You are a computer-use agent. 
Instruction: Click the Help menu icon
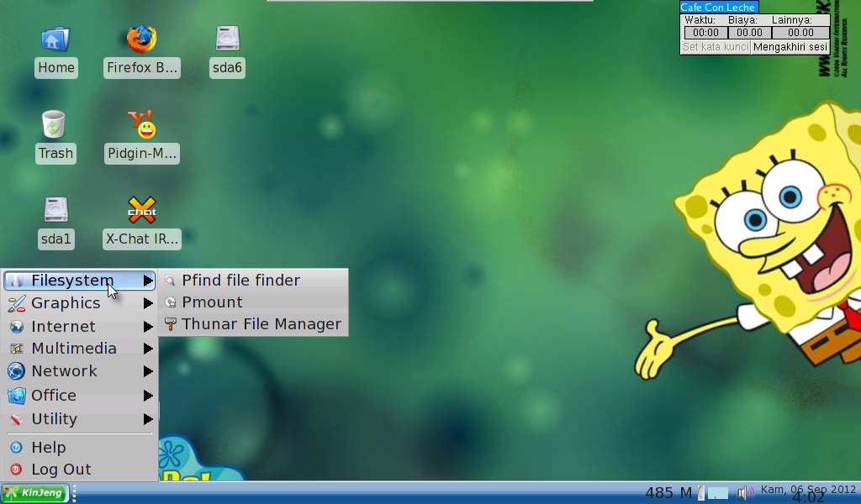(17, 448)
